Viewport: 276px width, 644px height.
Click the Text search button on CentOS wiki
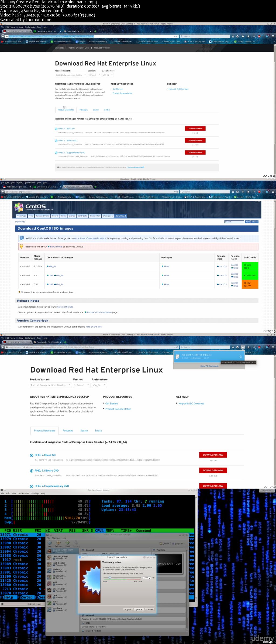[x=248, y=222]
